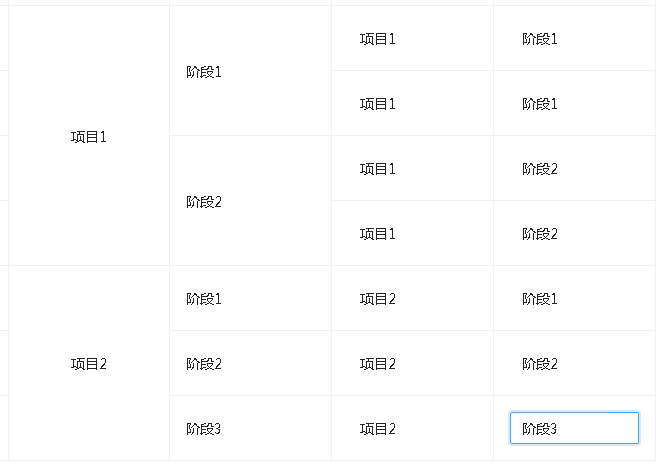
Task: Click 项目2 in third column, sixth row
Action: [378, 364]
